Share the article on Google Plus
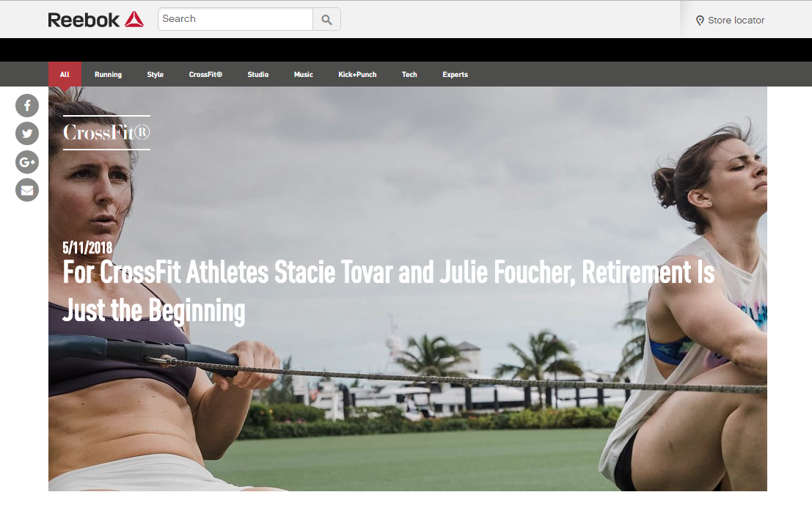Viewport: 812px width, 514px height. 27,162
